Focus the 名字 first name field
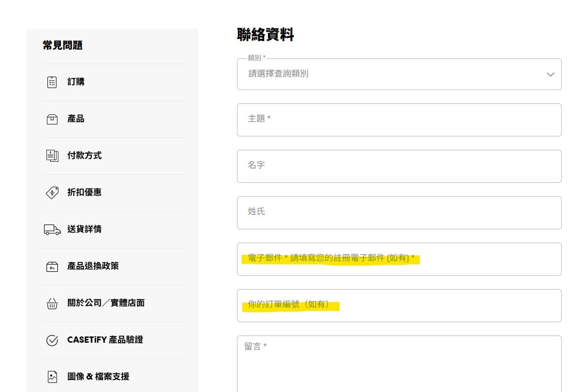Image resolution: width=587 pixels, height=392 pixels. pyautogui.click(x=399, y=166)
